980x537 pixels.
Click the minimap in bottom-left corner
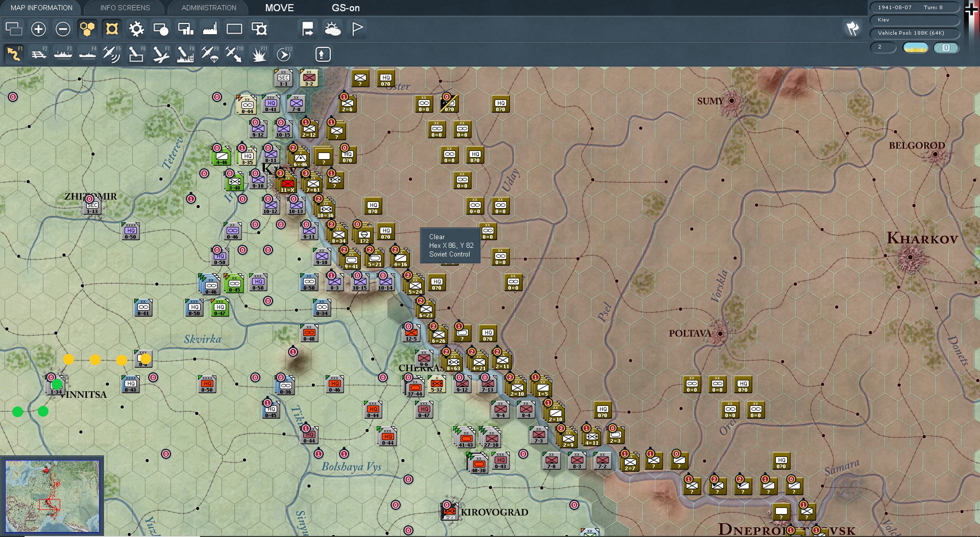pyautogui.click(x=52, y=496)
